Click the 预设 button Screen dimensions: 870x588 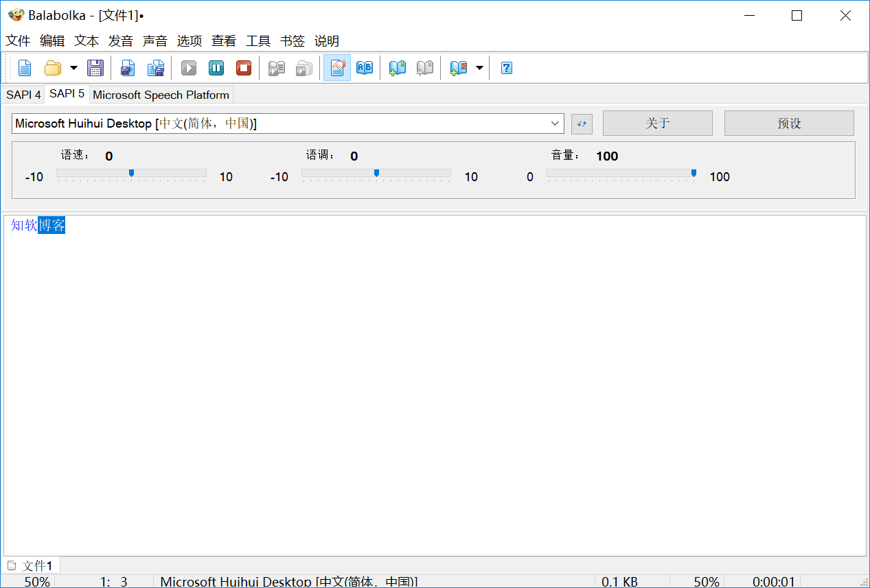(x=789, y=124)
